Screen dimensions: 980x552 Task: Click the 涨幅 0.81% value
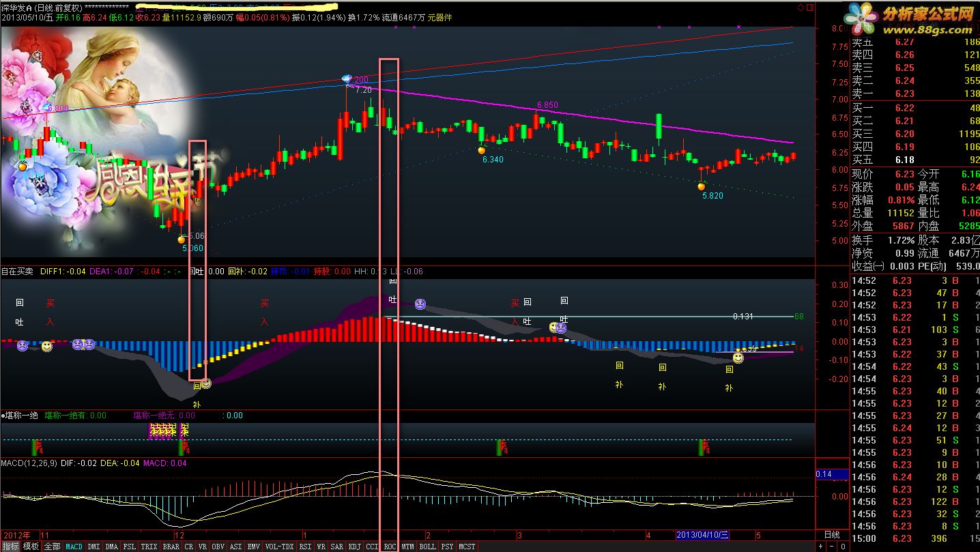[902, 200]
